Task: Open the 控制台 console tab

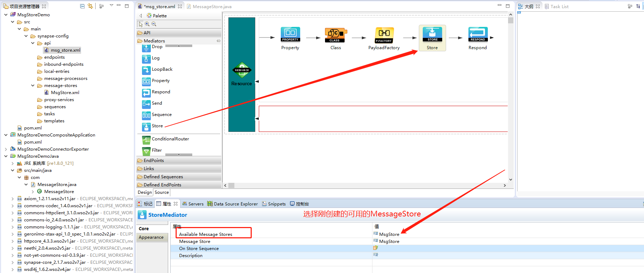Action: pos(300,204)
